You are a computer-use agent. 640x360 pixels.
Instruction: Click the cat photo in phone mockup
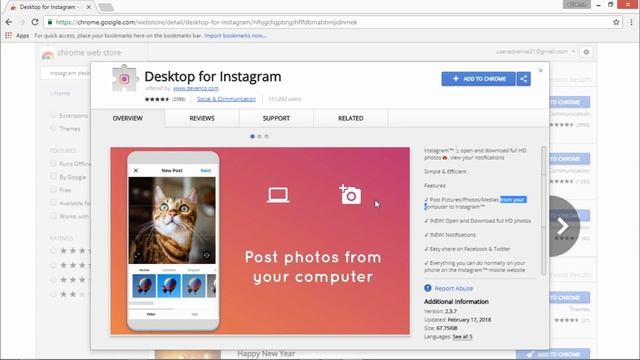[172, 220]
